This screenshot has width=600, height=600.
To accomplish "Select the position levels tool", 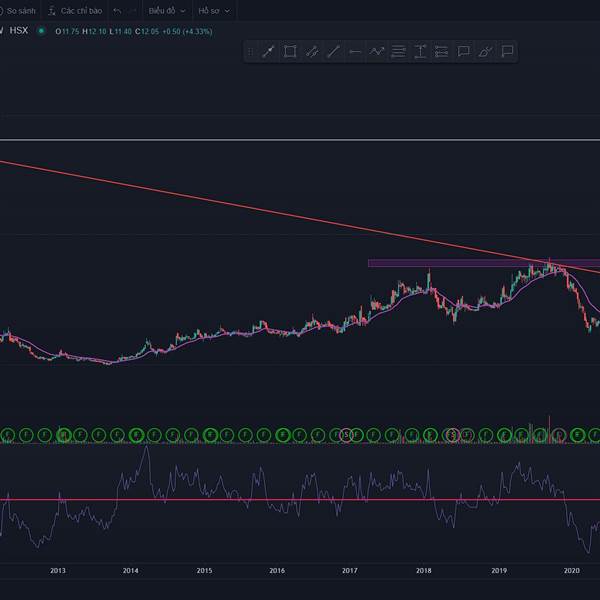I will click(x=442, y=51).
